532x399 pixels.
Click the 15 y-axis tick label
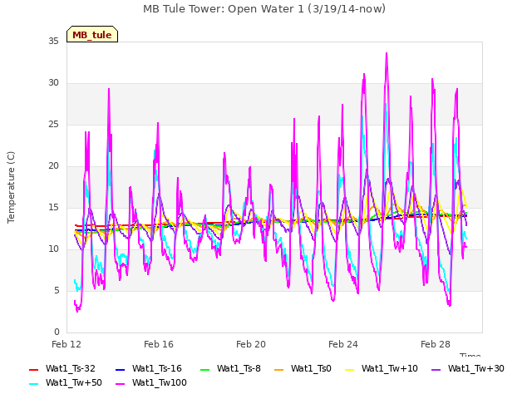pyautogui.click(x=53, y=208)
